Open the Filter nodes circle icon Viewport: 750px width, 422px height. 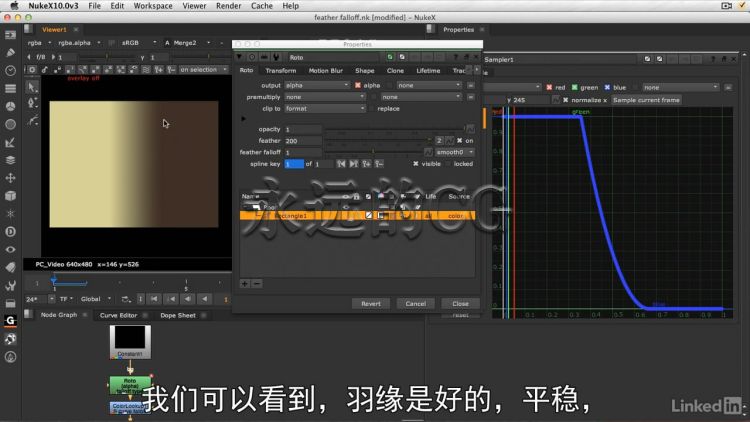point(10,124)
